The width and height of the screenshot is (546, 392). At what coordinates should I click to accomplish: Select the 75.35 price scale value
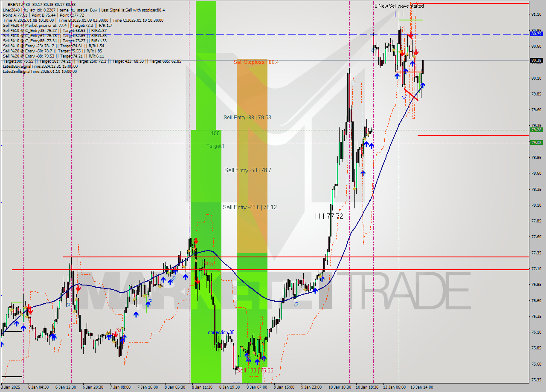point(536,380)
